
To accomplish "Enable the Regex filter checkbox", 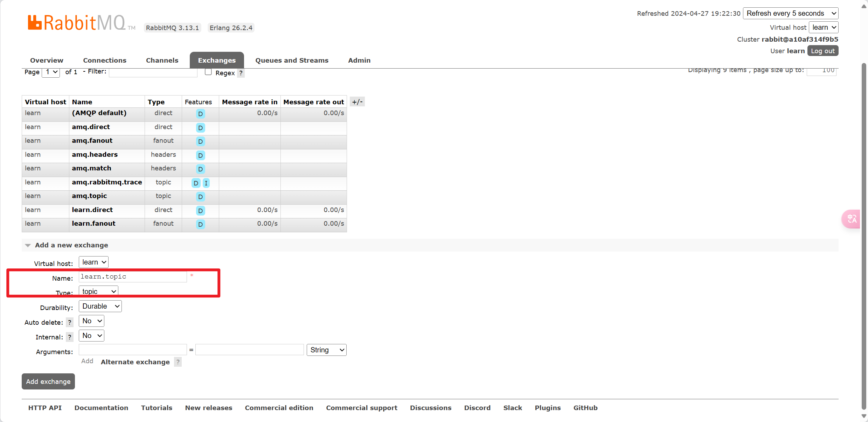I will click(x=208, y=72).
